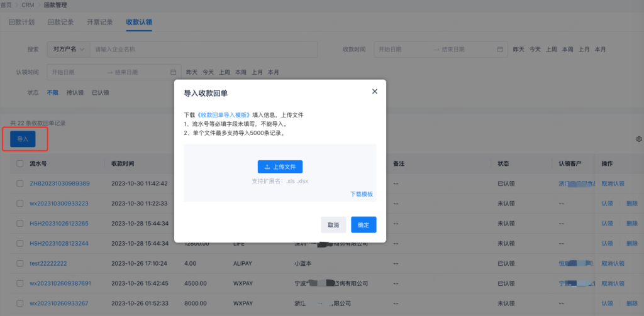Filter status by 待认领
The width and height of the screenshot is (644, 316).
(75, 92)
